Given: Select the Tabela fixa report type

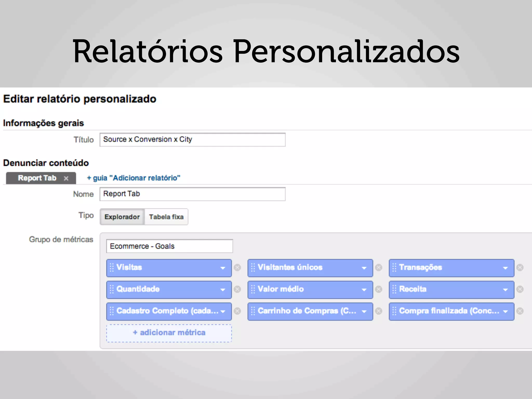Looking at the screenshot, I should [166, 217].
